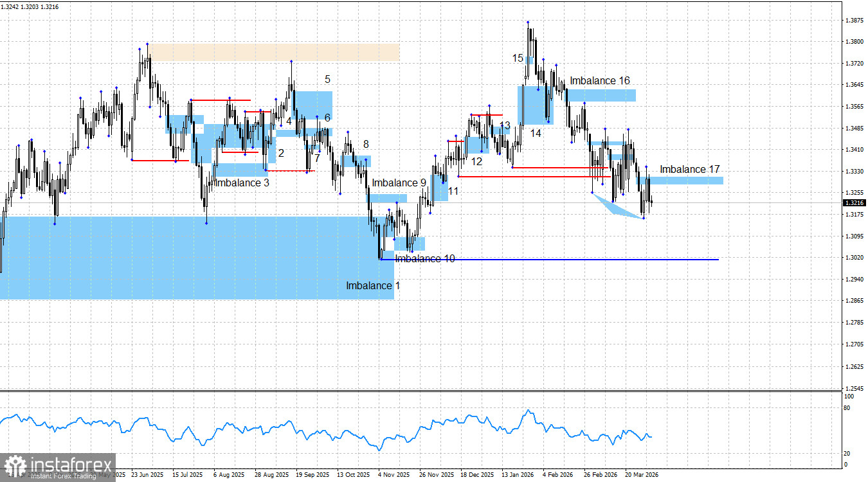This screenshot has height=482, width=868.
Task: Select the highlighted current price tag 1.3216
Action: 855,202
